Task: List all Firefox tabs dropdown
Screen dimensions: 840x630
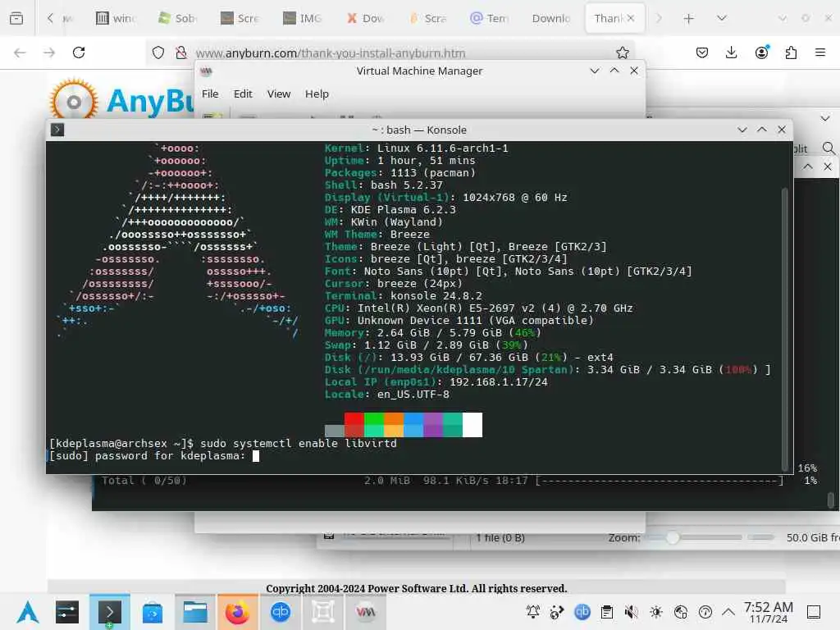Action: [x=722, y=18]
